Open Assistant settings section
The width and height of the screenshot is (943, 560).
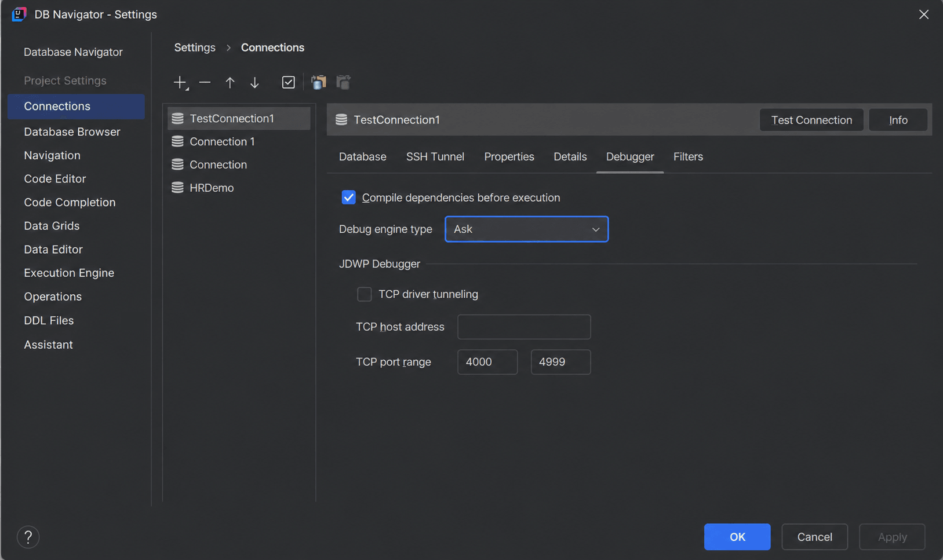pyautogui.click(x=48, y=345)
